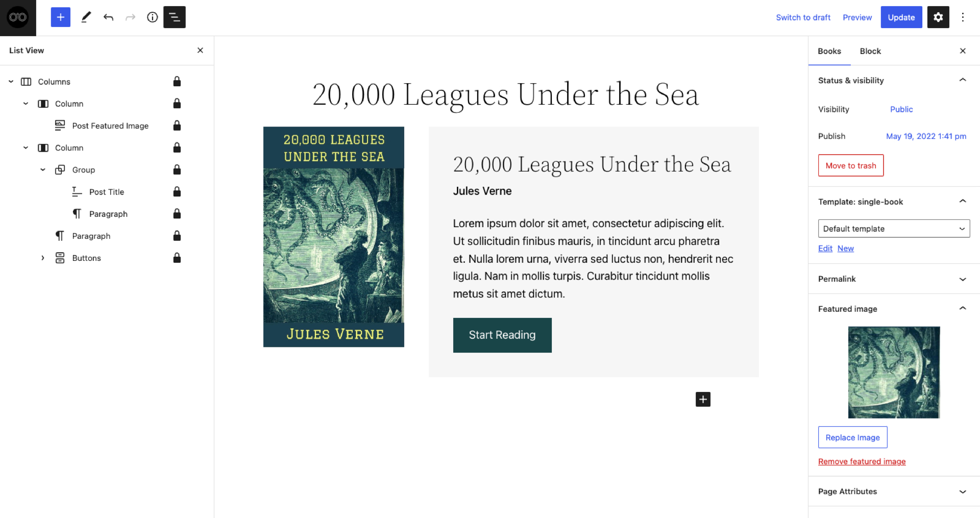Click the blue block inserter plus button
The image size is (980, 518).
[60, 17]
